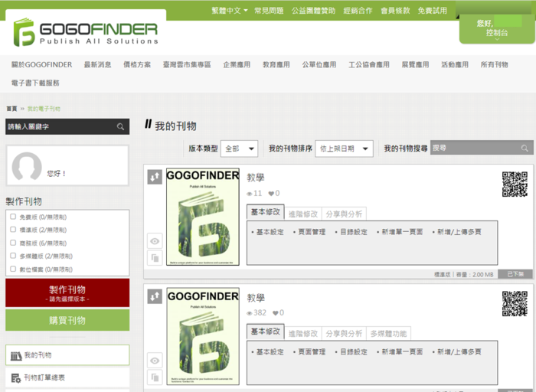Open the 版本類型 dropdown showing 全部
Image resolution: width=536 pixels, height=392 pixels.
[239, 149]
